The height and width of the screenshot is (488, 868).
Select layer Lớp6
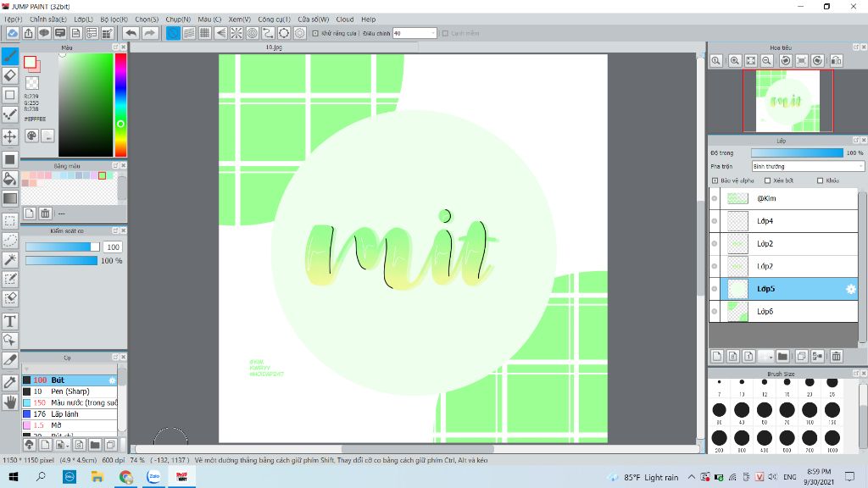pos(783,312)
